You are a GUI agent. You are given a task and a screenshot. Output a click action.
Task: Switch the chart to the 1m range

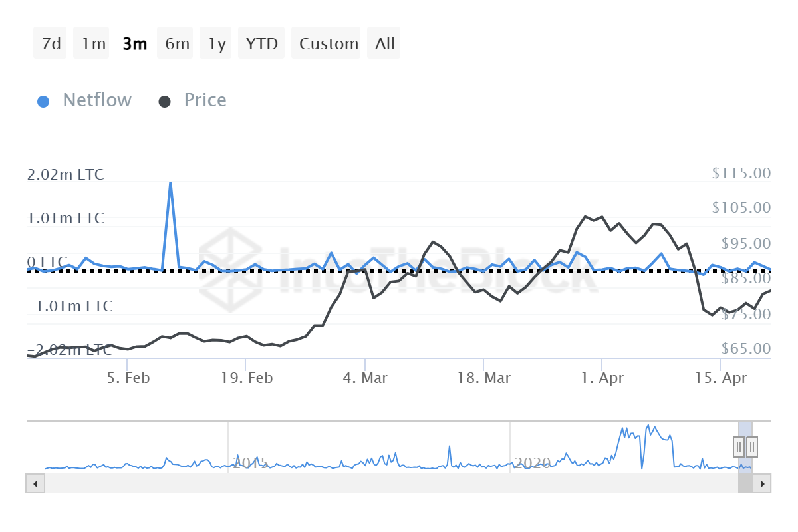tap(93, 44)
